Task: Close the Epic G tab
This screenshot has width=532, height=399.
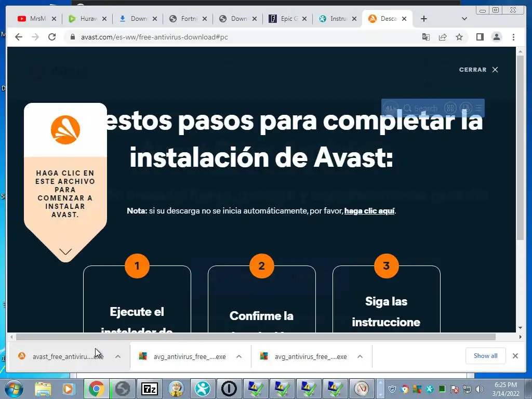Action: pyautogui.click(x=304, y=19)
